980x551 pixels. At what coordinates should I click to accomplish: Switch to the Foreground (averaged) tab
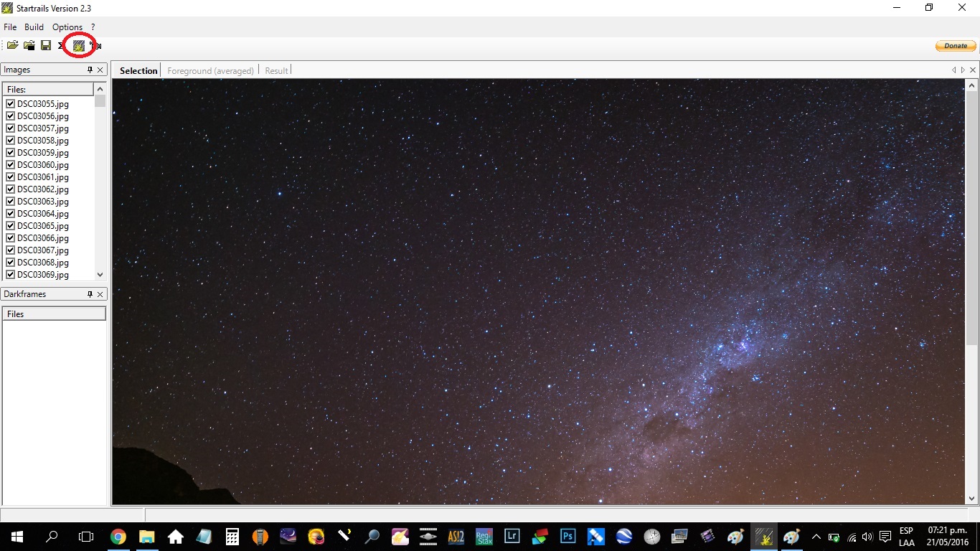click(x=210, y=71)
